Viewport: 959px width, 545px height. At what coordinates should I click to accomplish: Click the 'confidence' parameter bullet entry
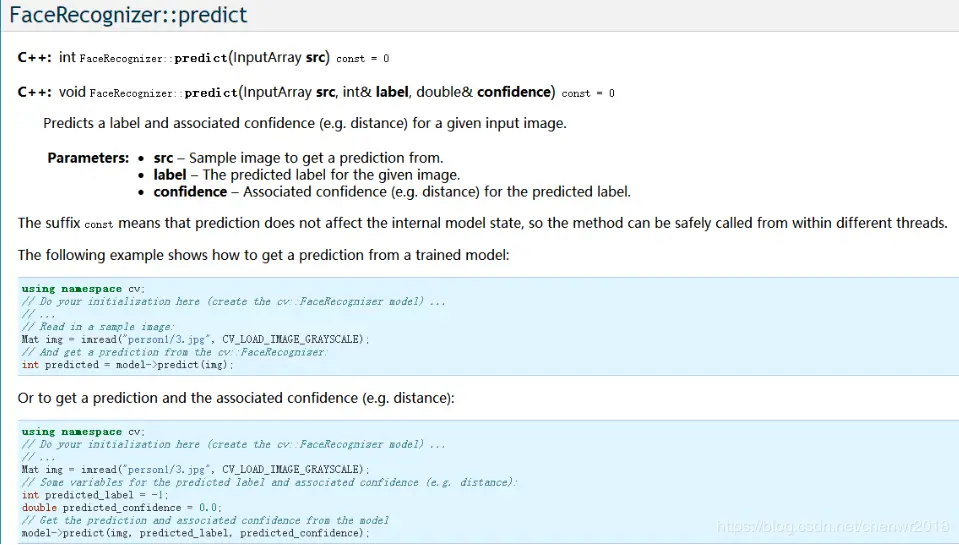click(391, 192)
